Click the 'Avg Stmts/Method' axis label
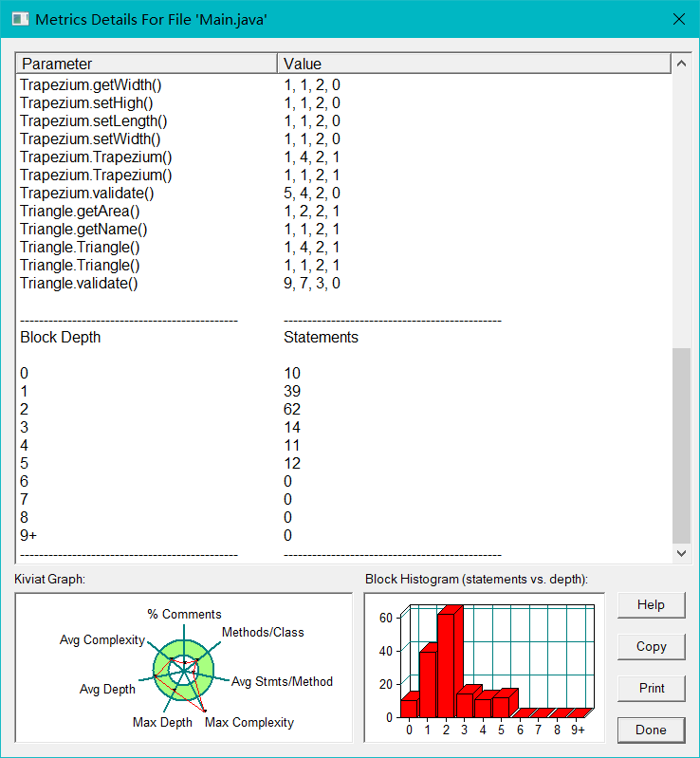700x758 pixels. 283,681
